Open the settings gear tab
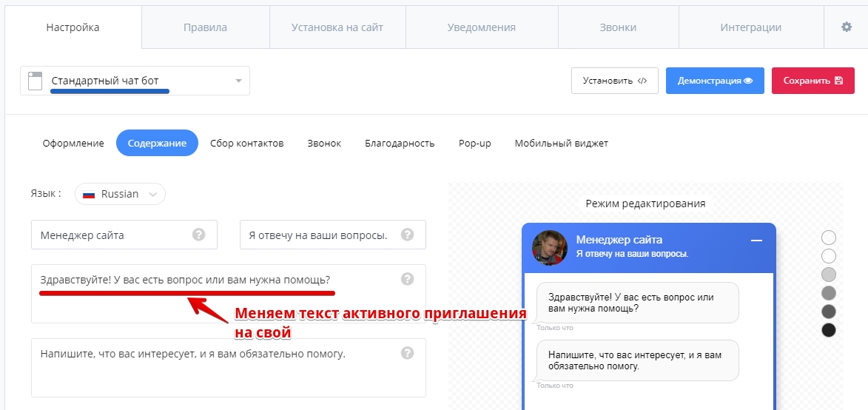 pos(846,27)
